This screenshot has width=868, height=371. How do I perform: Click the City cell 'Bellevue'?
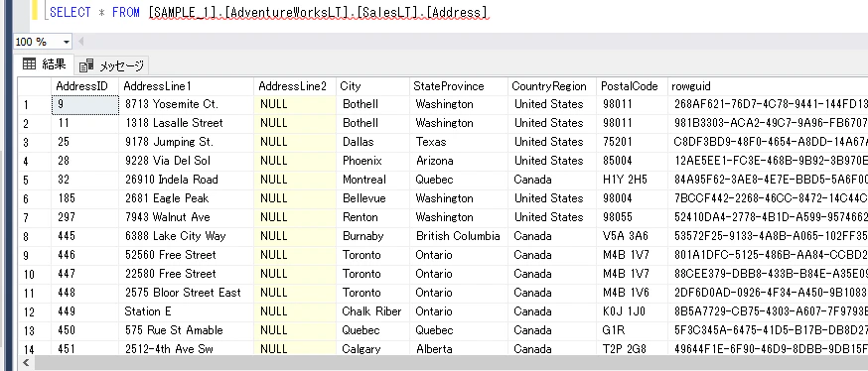point(373,198)
